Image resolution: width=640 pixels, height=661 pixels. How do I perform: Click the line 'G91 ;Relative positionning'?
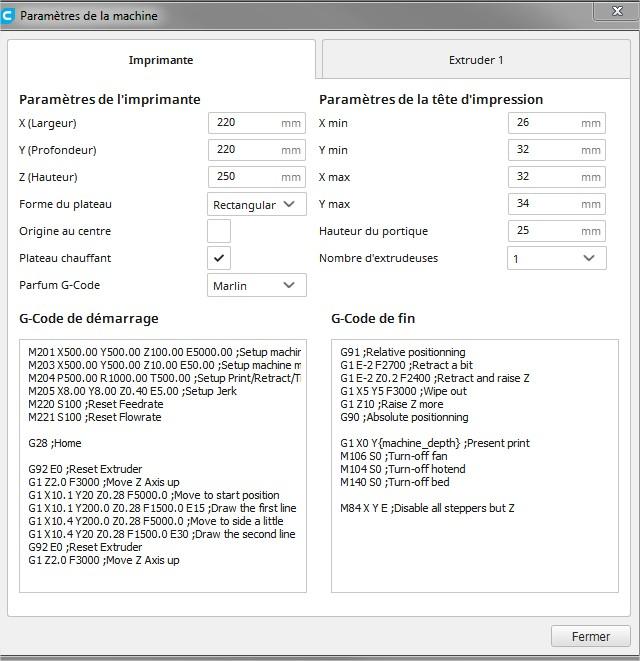point(403,352)
